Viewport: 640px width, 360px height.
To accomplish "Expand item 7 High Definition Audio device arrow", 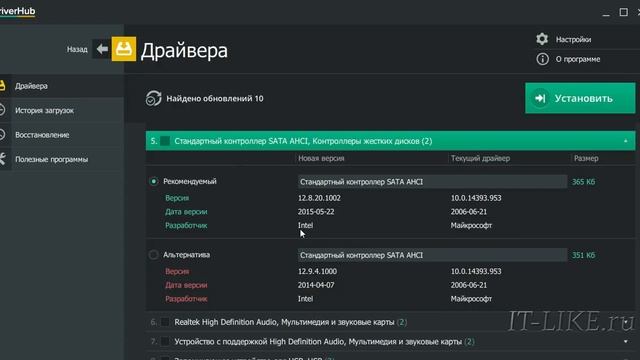I will pyautogui.click(x=625, y=342).
